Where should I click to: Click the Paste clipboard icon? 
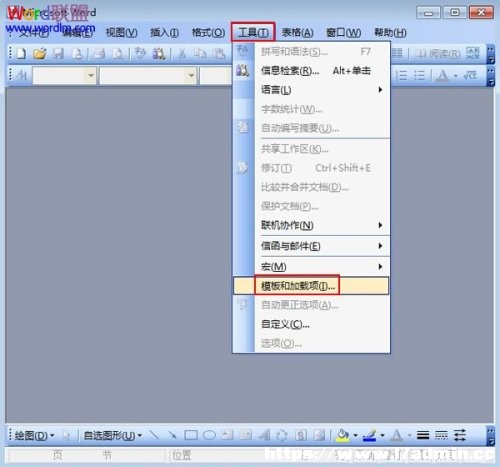click(x=219, y=53)
